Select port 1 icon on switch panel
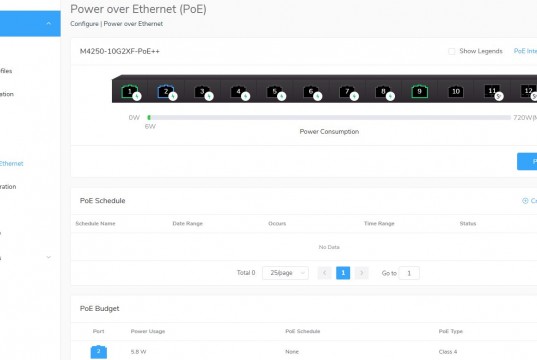Screen dimensions: 537x360 130,91
